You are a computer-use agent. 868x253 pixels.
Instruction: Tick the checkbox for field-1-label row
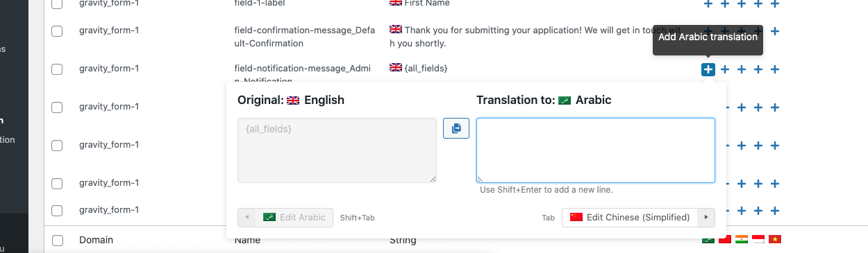point(57,4)
